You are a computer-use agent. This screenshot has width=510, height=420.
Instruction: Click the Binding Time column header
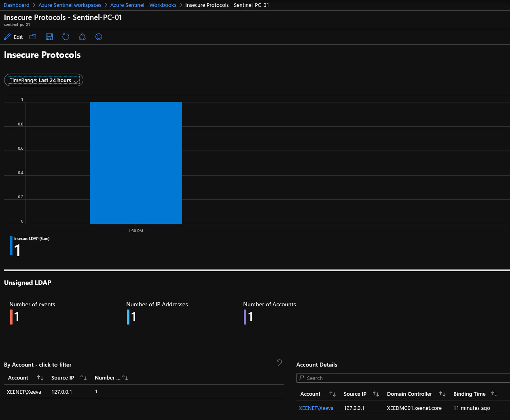click(x=470, y=394)
